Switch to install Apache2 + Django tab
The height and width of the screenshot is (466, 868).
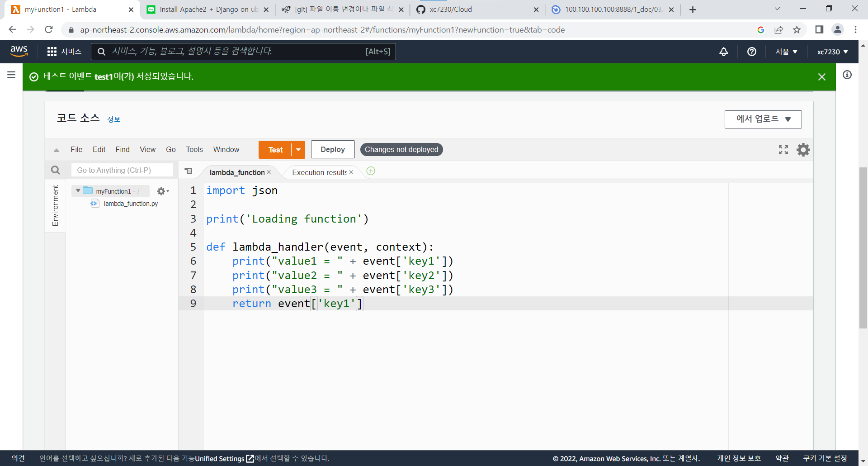point(208,10)
